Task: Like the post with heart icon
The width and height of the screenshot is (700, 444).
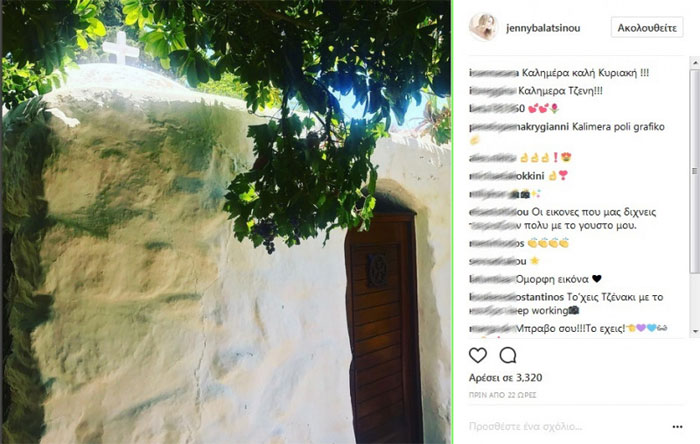Action: (x=478, y=355)
